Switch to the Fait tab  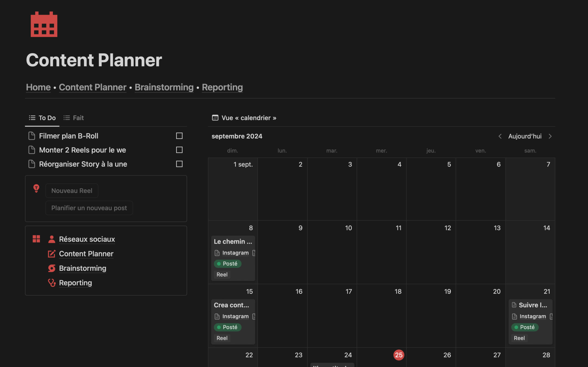[74, 118]
